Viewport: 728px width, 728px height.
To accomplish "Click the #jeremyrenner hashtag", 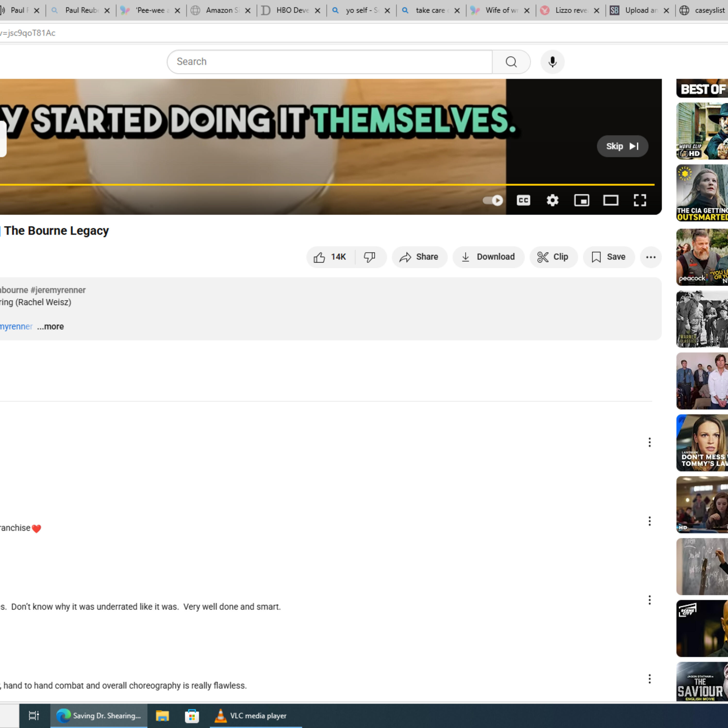I will [x=58, y=290].
